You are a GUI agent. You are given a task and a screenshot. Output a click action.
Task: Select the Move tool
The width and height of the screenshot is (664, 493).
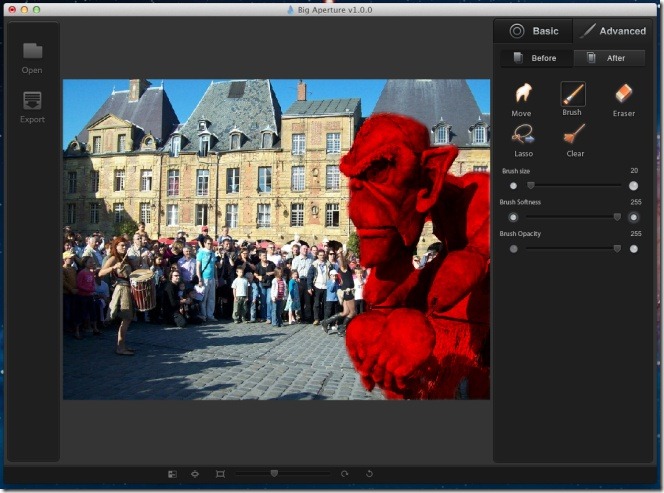click(x=522, y=96)
